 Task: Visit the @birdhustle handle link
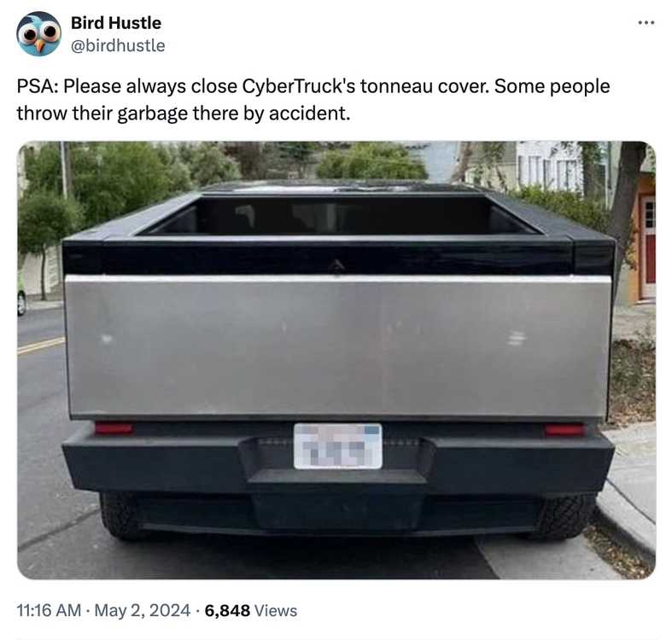[x=118, y=45]
